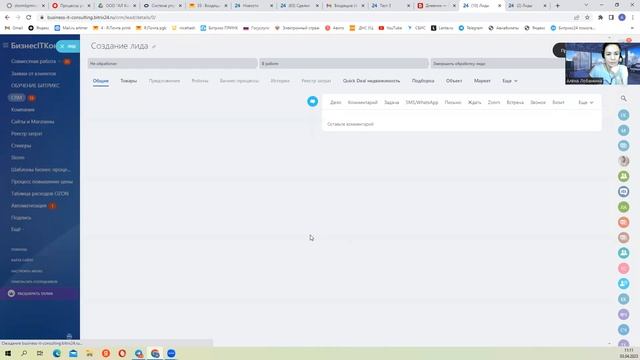Open the browser extensions puzzle icon
This screenshot has height=360, width=640.
pos(600,18)
